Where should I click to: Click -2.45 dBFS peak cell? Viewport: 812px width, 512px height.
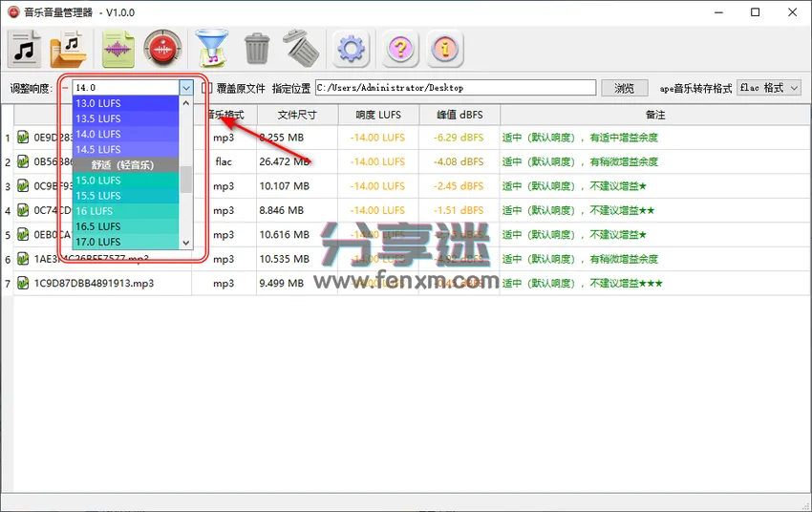[x=459, y=186]
